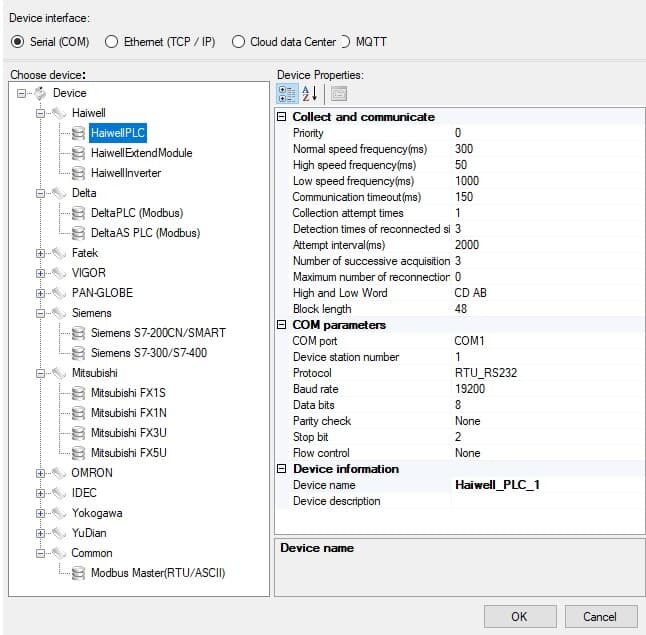Select the Communication timeout(ms) property row
The width and height of the screenshot is (646, 635).
tap(459, 197)
